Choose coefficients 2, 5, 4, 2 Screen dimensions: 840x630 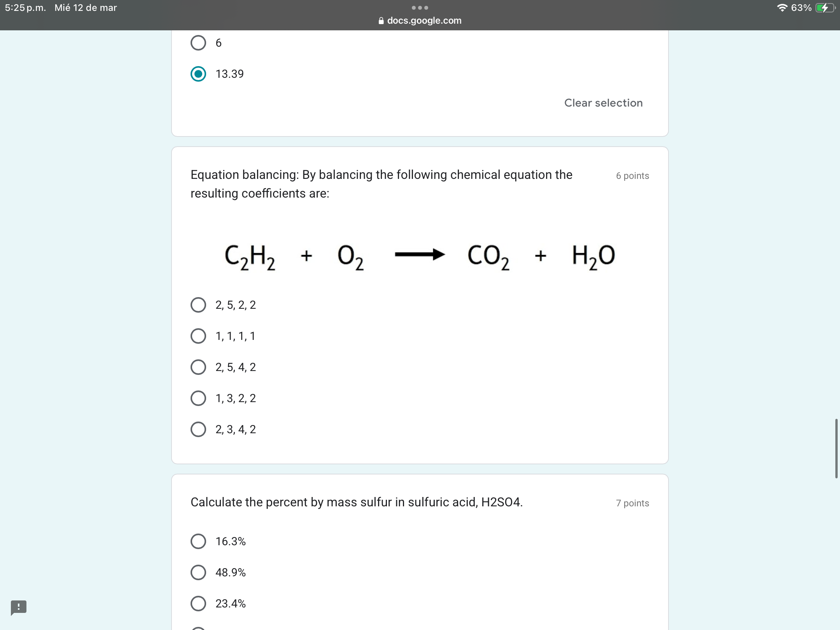198,367
